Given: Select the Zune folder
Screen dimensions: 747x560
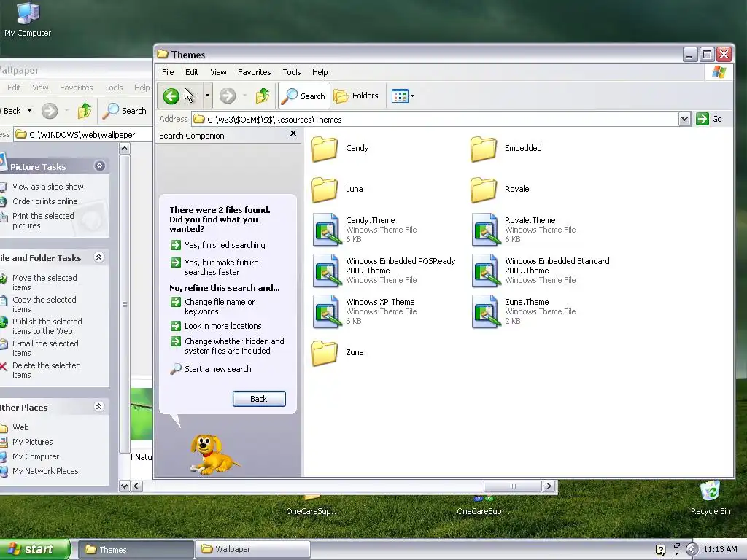Looking at the screenshot, I should [338, 353].
